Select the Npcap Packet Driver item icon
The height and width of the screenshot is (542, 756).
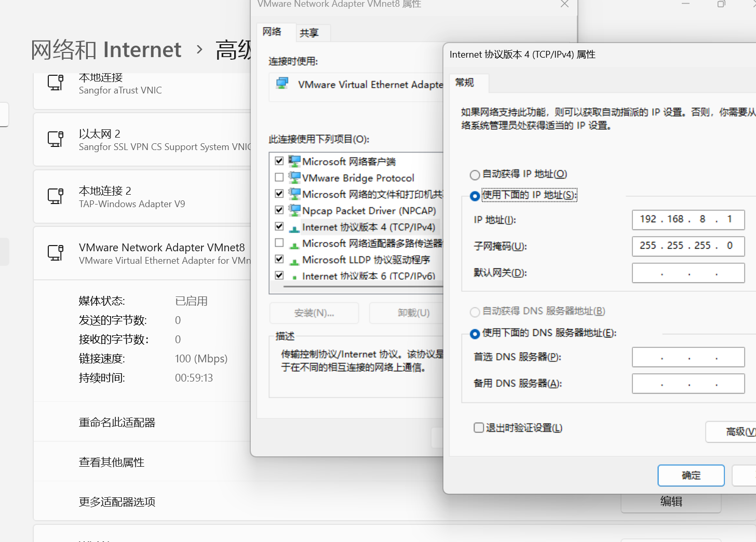[x=294, y=210]
